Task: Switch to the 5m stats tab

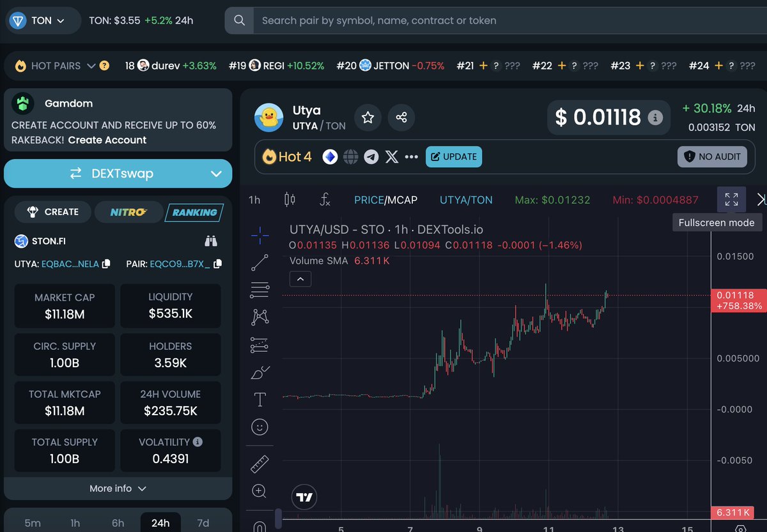Action: tap(33, 523)
